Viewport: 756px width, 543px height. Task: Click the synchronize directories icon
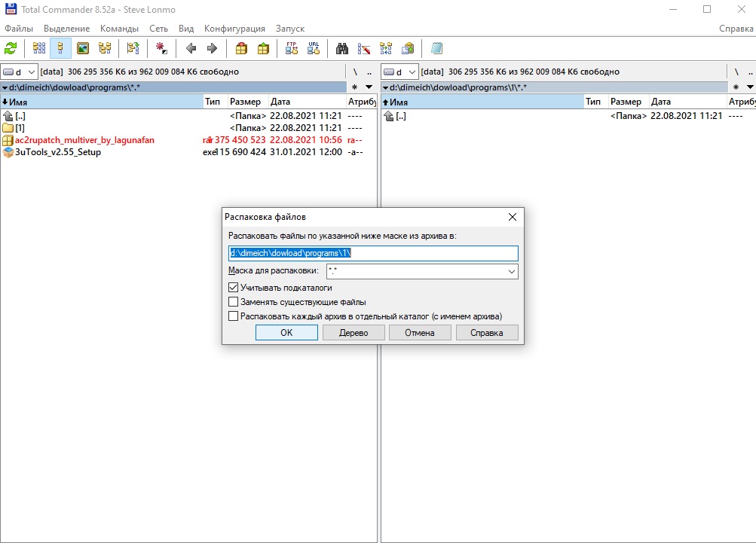pos(386,48)
